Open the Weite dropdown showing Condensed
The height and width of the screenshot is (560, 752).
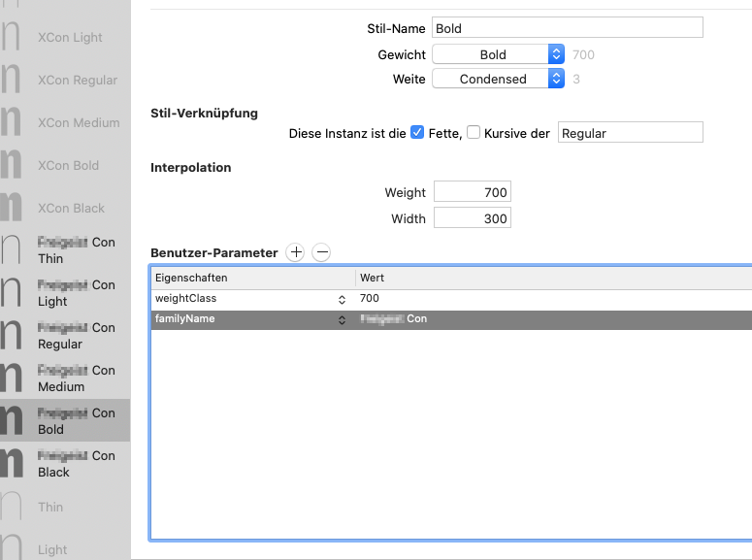(498, 80)
